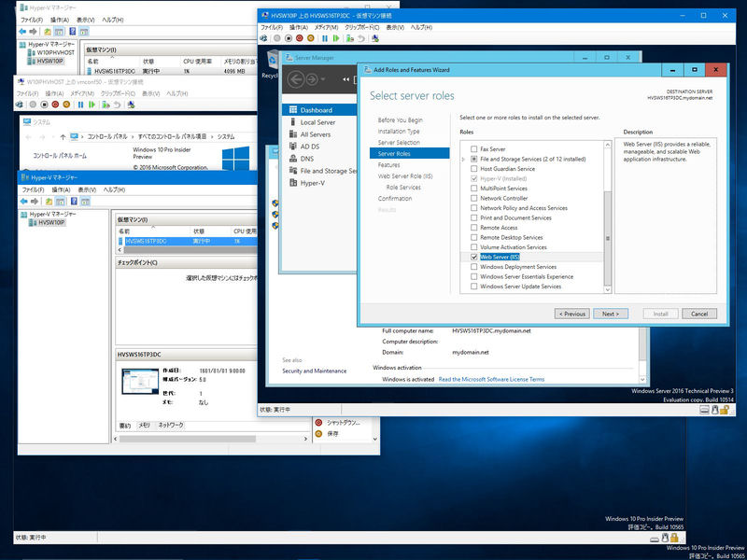Click Checkpoint icon in HVSWS16TP3DC connection toolbar
Image resolution: width=747 pixels, height=560 pixels.
(350, 38)
